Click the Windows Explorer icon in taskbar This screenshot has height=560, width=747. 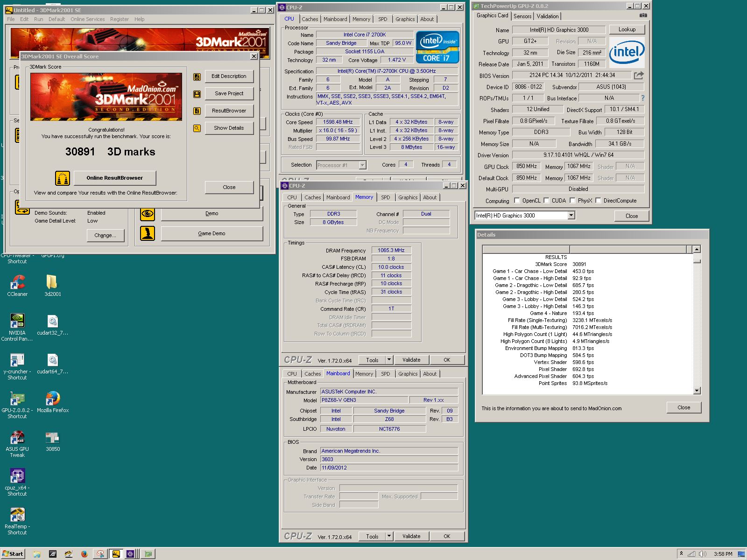pyautogui.click(x=37, y=554)
